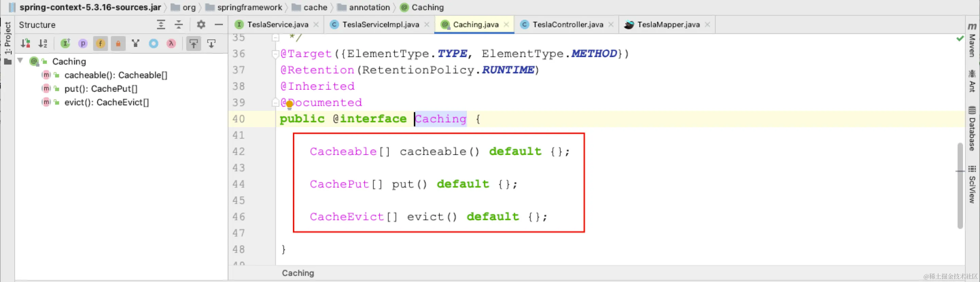
Task: Toggle Sort Alphabetically in Structure toolbar
Action: coord(43,43)
